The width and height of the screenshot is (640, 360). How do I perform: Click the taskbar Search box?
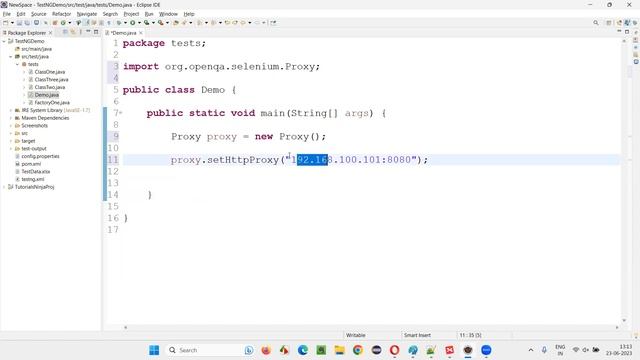click(x=210, y=350)
